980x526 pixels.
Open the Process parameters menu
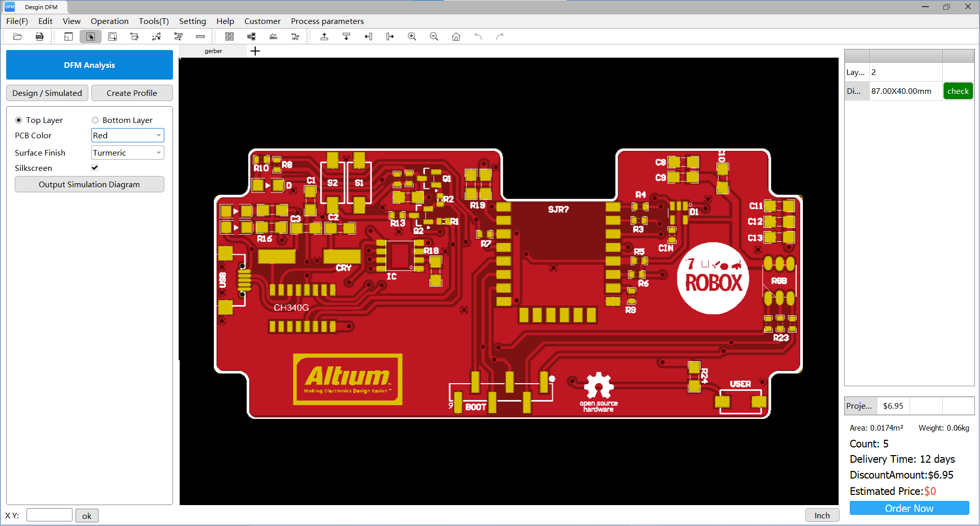[327, 21]
